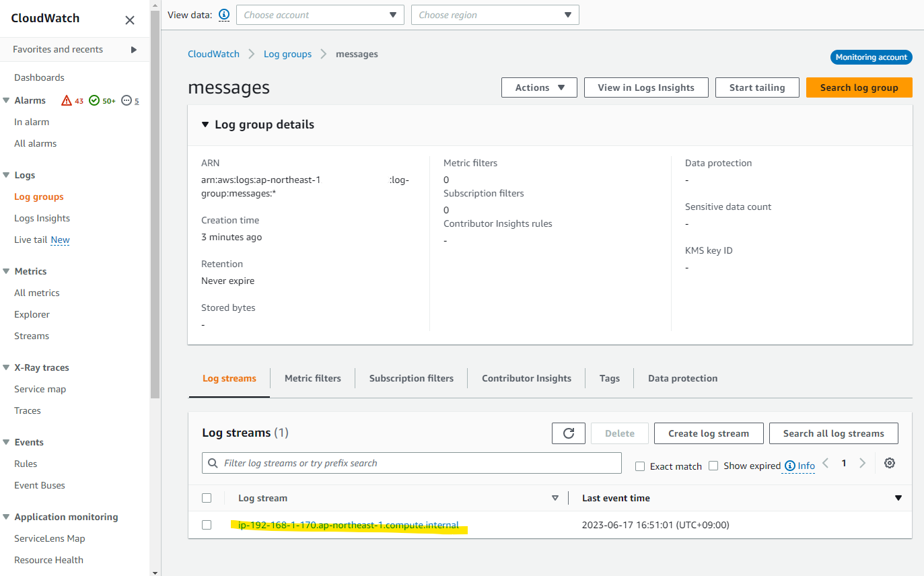Switch to the Subscription filters tab
Image resolution: width=924 pixels, height=576 pixels.
click(411, 378)
